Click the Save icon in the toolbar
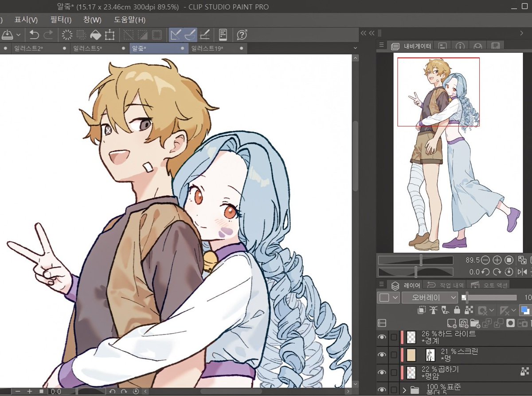 [x=7, y=34]
